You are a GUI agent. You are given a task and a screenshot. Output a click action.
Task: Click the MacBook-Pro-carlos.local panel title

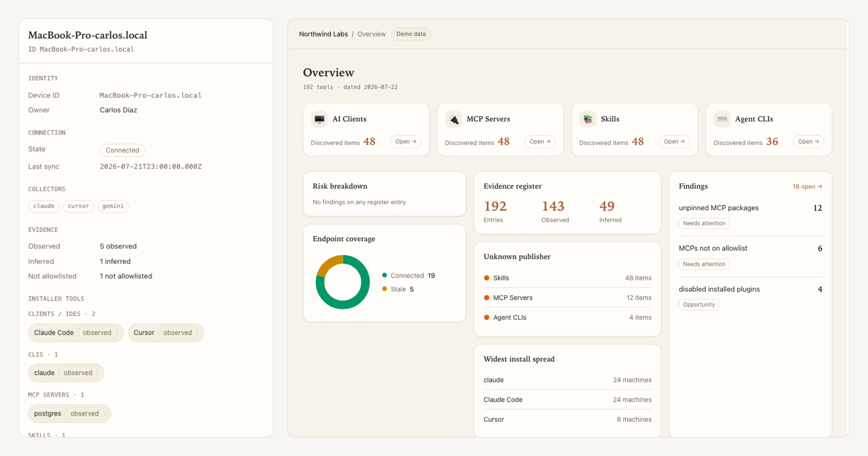point(88,35)
